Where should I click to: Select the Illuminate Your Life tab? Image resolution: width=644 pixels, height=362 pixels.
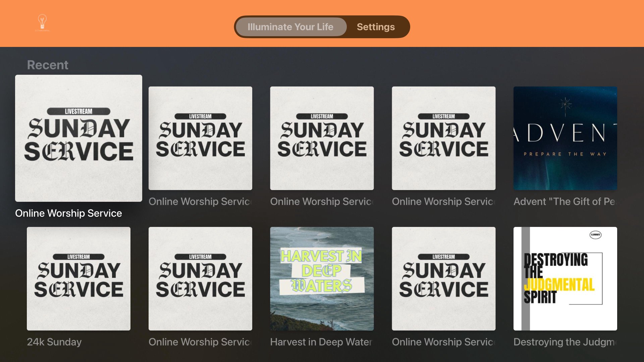[290, 27]
